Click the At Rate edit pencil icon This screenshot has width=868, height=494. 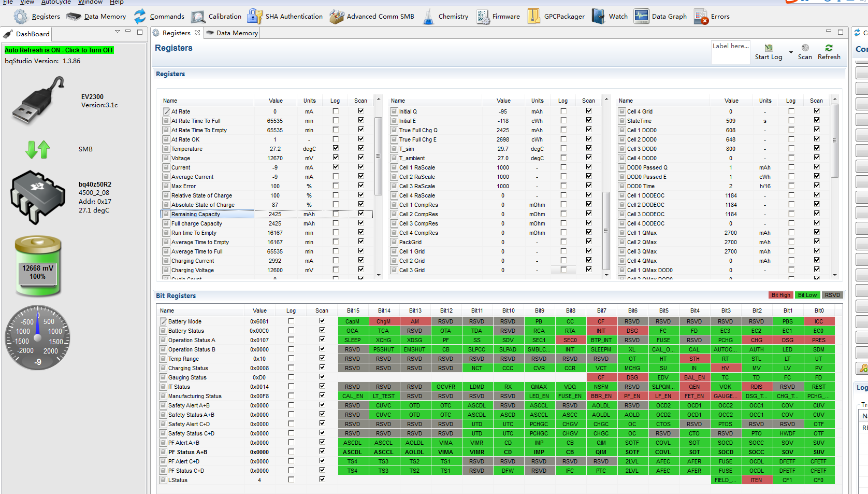coord(166,111)
